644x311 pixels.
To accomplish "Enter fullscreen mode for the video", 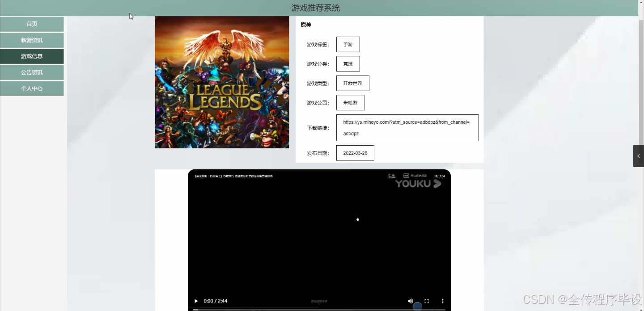I will pyautogui.click(x=427, y=301).
